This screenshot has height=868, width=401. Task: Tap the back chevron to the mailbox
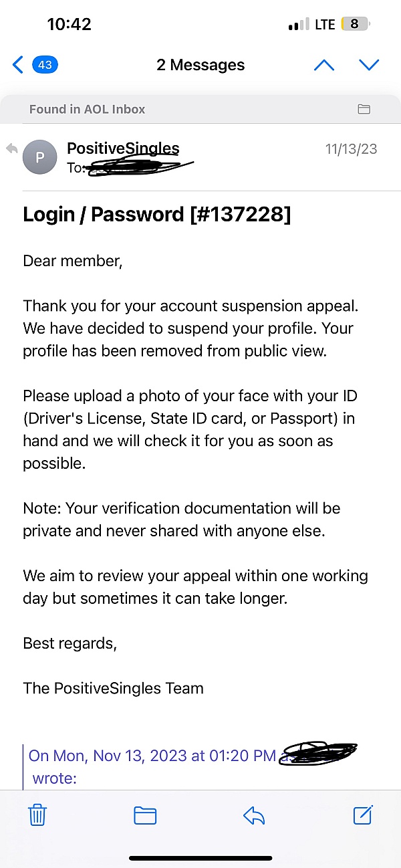[x=18, y=65]
